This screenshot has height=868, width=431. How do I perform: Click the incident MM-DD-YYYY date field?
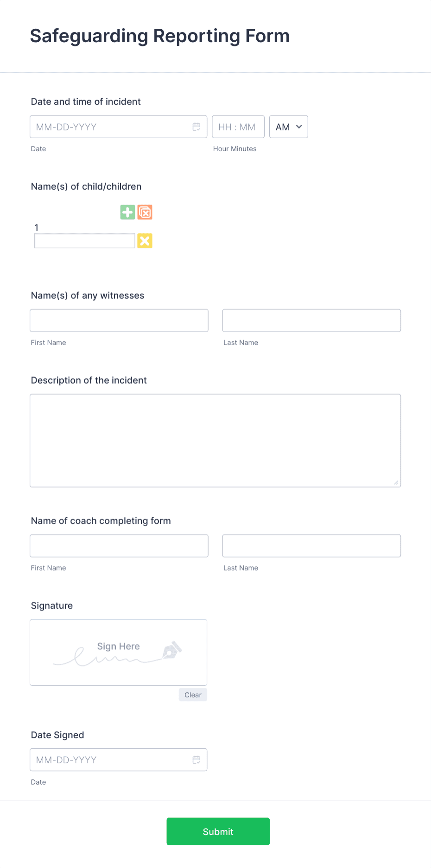tap(107, 127)
